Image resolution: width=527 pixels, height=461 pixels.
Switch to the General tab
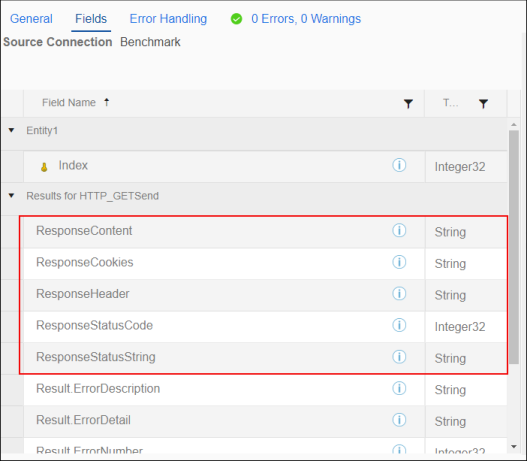point(31,19)
